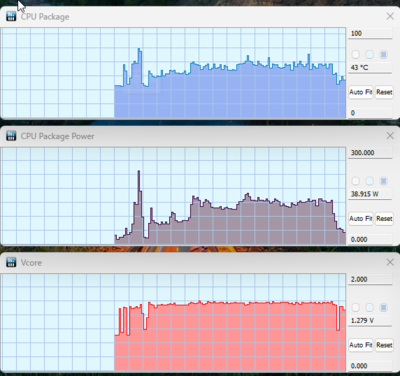Close the CPU Package graph window

[x=390, y=16]
